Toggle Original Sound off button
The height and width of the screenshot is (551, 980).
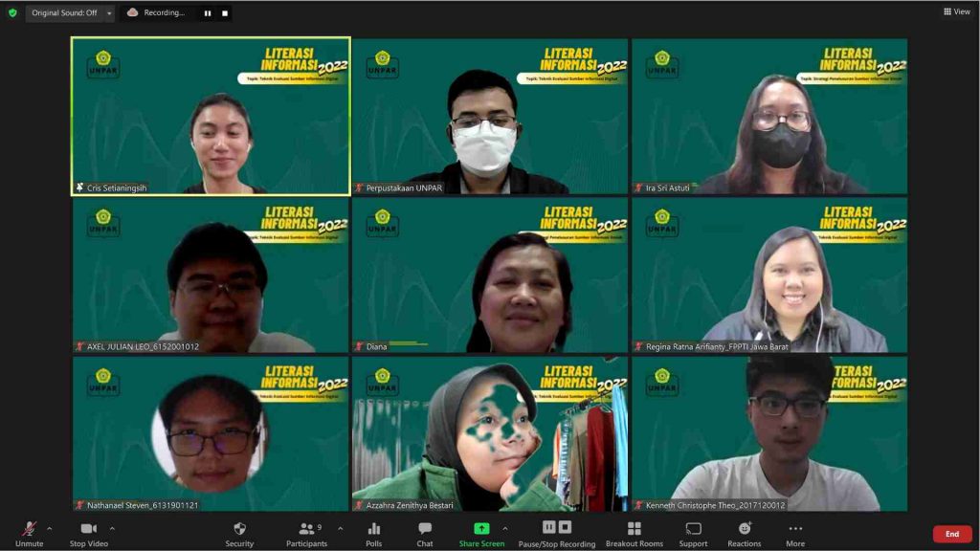click(63, 12)
